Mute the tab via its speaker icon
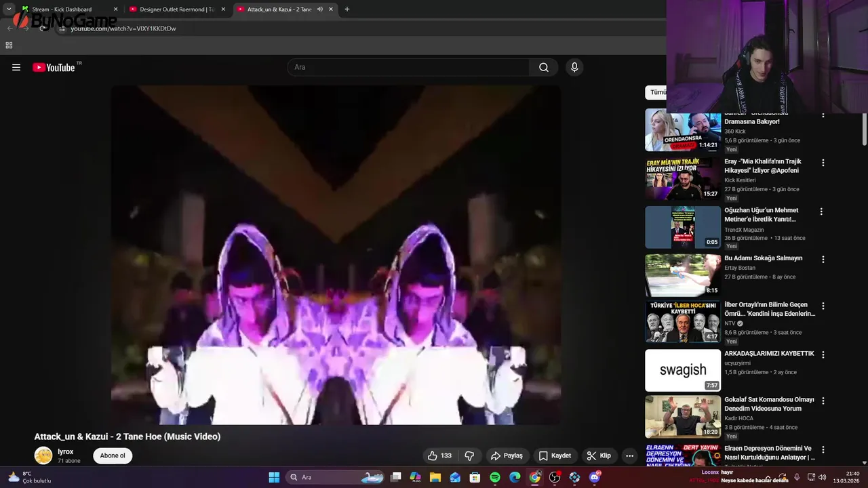 (319, 9)
